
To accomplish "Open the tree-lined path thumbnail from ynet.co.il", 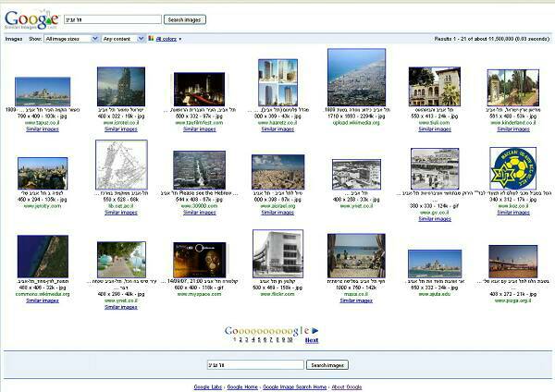I will pyautogui.click(x=121, y=259).
